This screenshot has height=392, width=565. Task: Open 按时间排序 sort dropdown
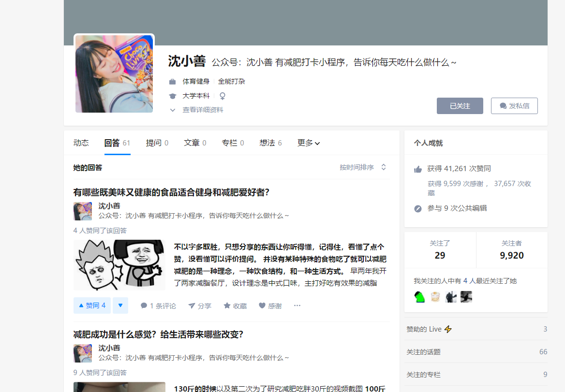(x=363, y=167)
